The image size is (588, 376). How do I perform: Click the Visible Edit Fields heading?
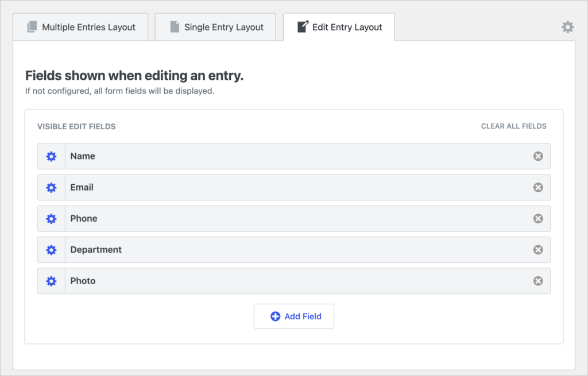76,127
